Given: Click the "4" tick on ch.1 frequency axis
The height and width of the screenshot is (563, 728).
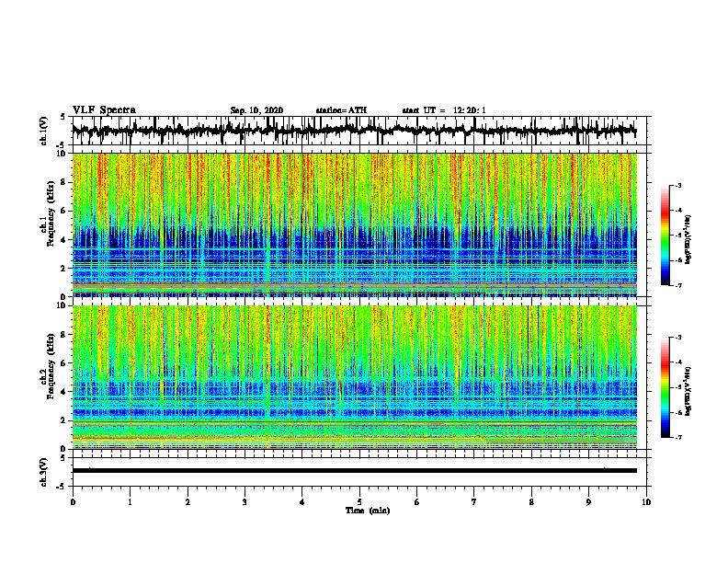Looking at the screenshot, I should [64, 240].
